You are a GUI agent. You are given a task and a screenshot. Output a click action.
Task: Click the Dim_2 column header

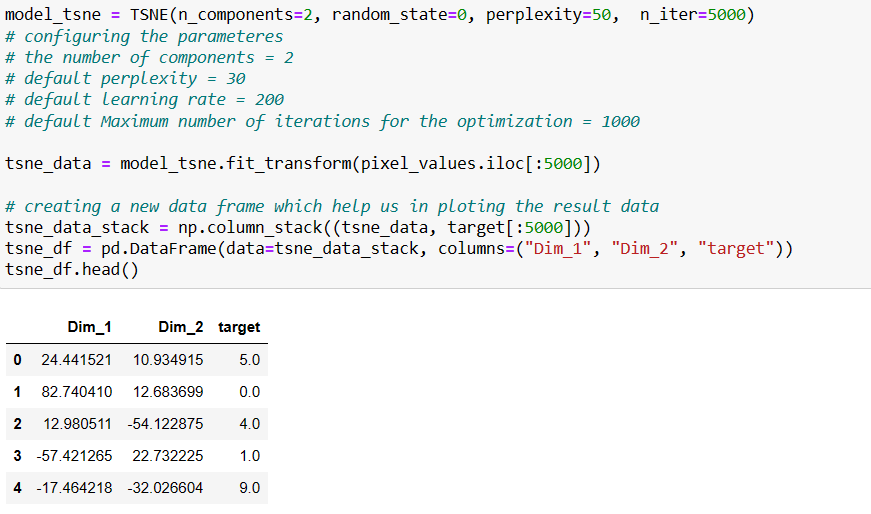coord(181,327)
